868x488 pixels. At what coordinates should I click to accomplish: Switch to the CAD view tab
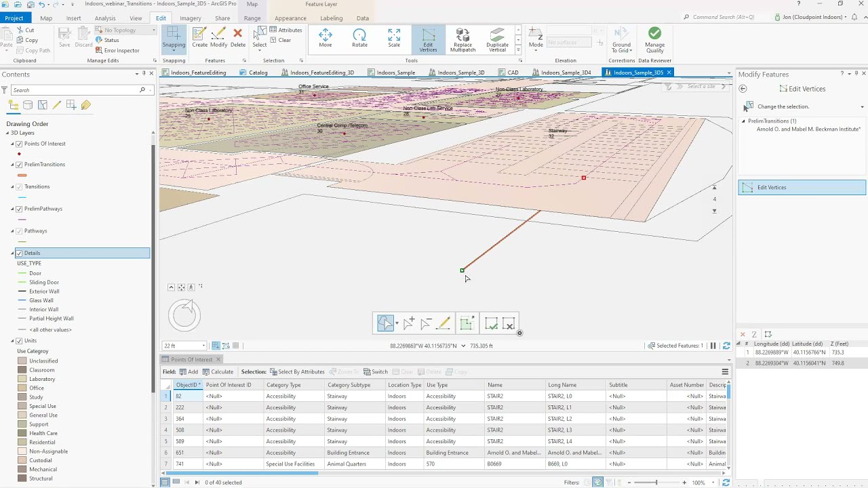tap(509, 73)
